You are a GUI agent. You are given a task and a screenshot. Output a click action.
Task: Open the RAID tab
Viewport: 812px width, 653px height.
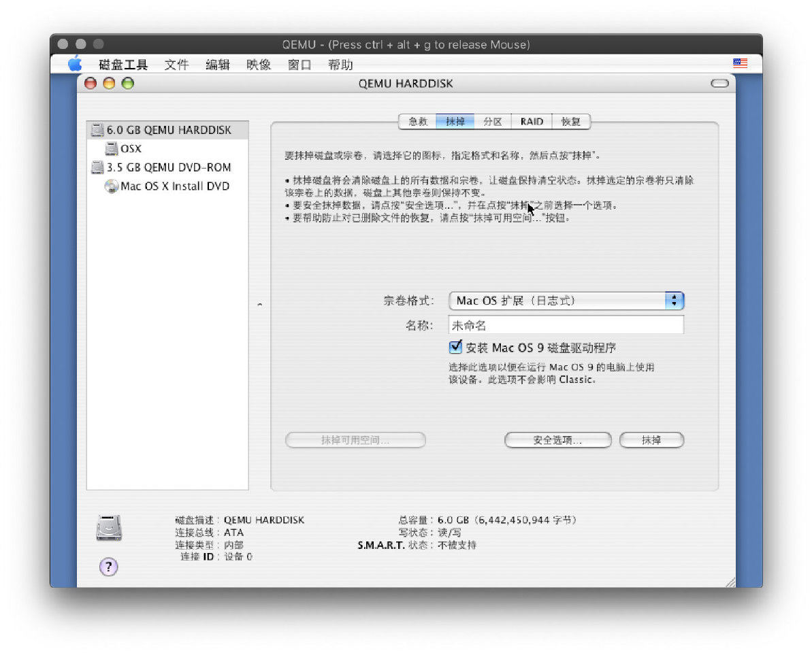[532, 122]
